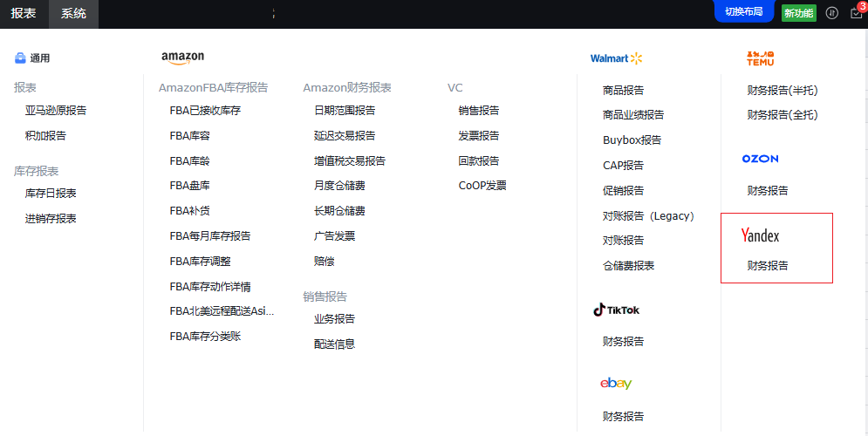Open FBA盘库 report
Image resolution: width=868 pixels, height=436 pixels.
point(190,186)
